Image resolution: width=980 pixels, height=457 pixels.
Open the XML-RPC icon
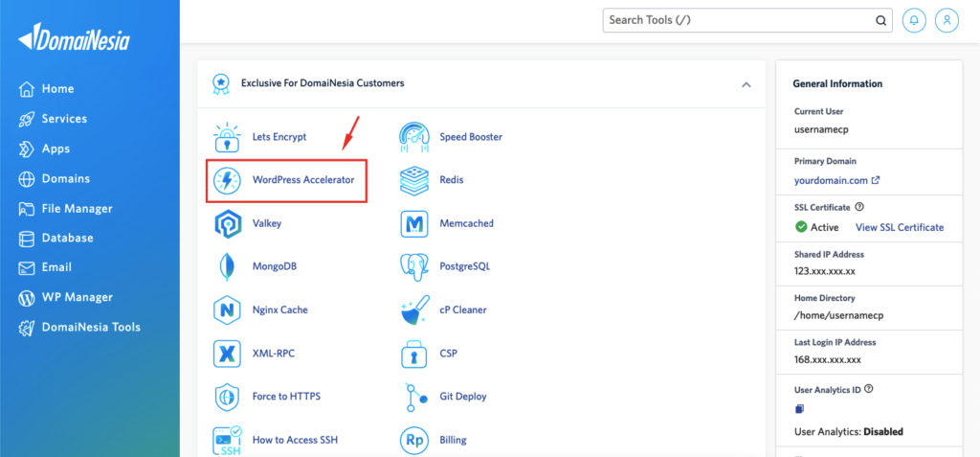pyautogui.click(x=226, y=354)
